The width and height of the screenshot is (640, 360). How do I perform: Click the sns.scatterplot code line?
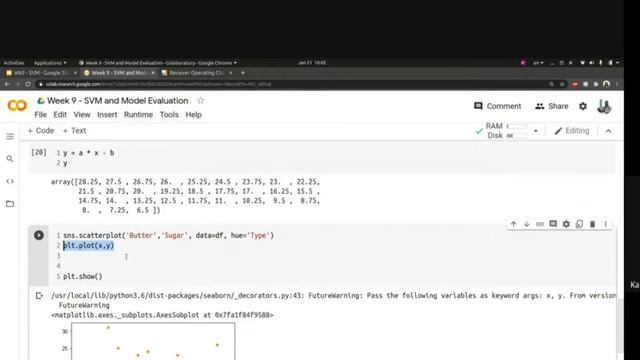pyautogui.click(x=169, y=236)
